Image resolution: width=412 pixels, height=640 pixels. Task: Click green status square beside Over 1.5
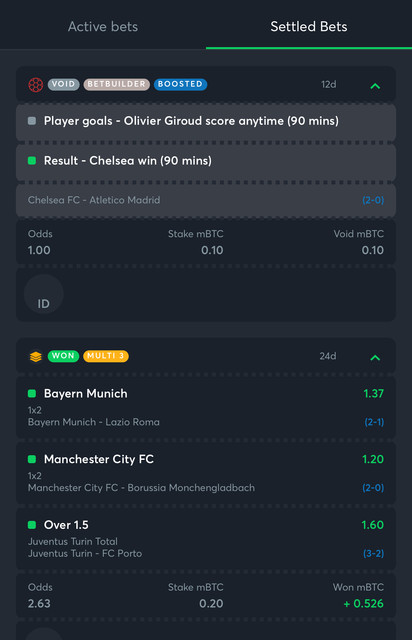tap(32, 525)
